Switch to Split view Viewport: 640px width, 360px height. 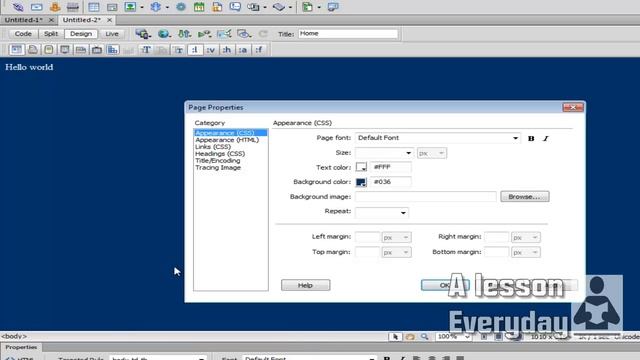(51, 34)
